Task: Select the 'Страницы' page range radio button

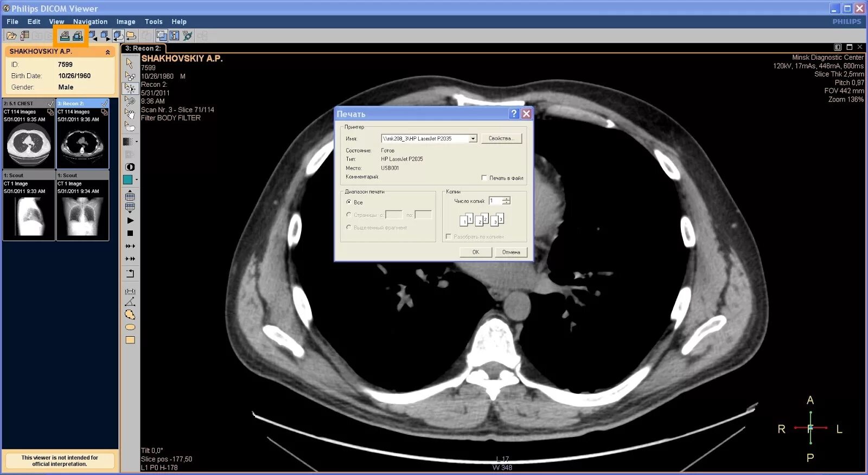Action: point(349,215)
